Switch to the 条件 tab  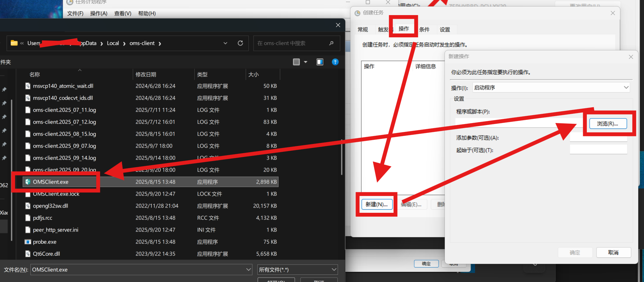coord(424,29)
